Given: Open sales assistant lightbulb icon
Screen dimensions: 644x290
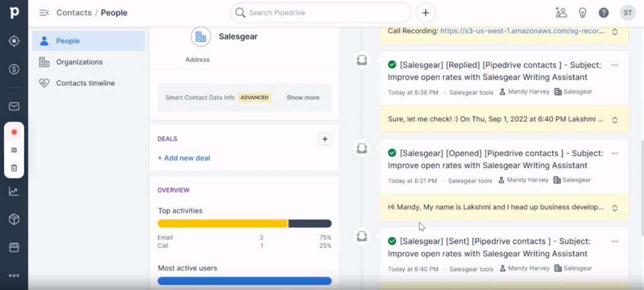Looking at the screenshot, I should (x=582, y=13).
